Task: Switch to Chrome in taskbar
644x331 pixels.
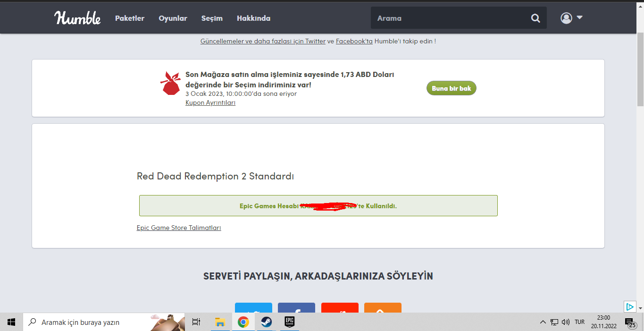Action: 243,322
